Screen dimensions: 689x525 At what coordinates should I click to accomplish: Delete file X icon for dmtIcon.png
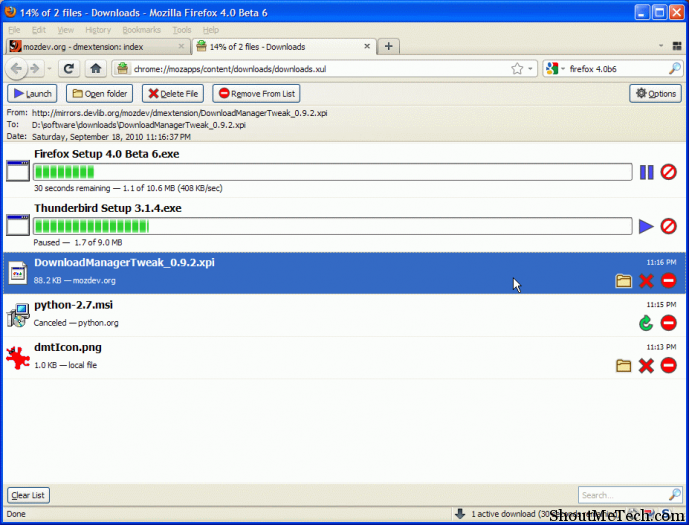pos(646,366)
